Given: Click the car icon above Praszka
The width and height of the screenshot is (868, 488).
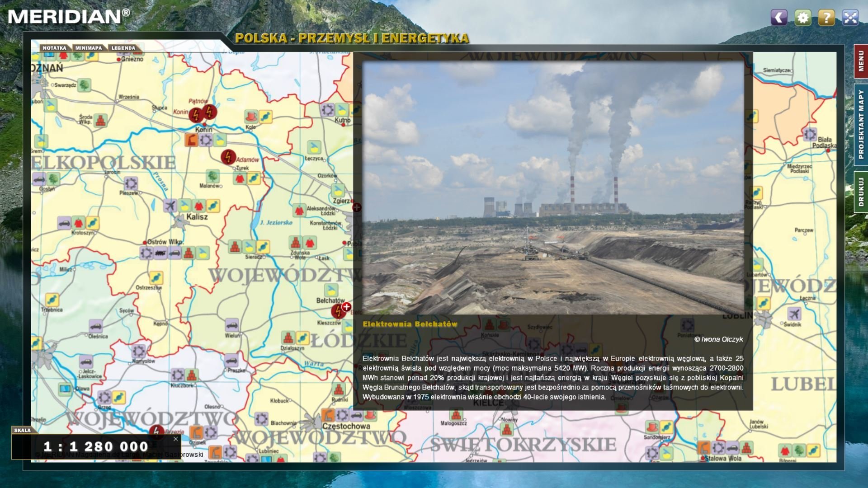Looking at the screenshot, I should pyautogui.click(x=231, y=360).
